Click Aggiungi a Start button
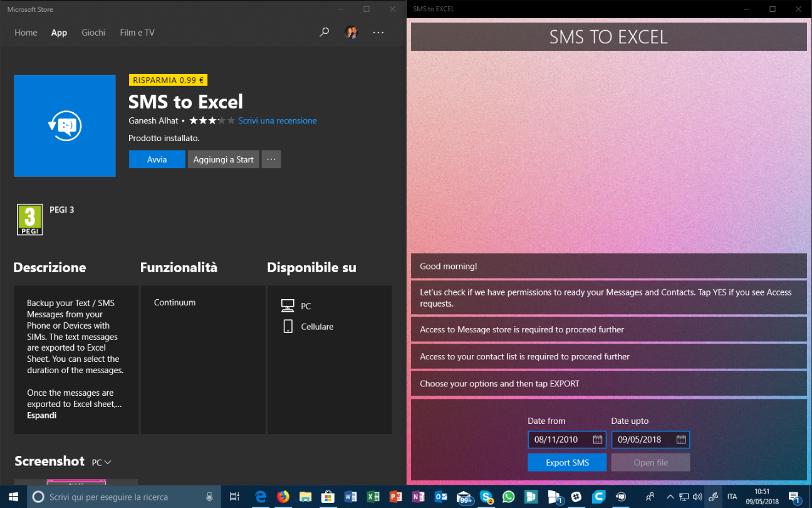Image resolution: width=812 pixels, height=508 pixels. [x=224, y=159]
